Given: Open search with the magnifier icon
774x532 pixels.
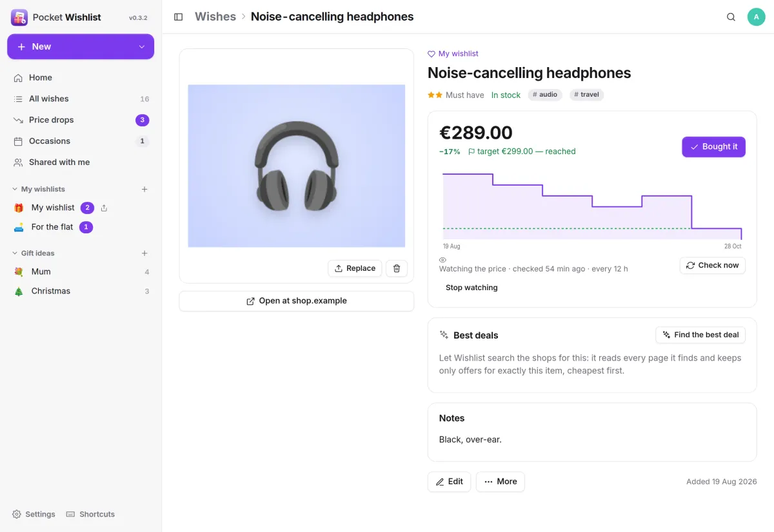Looking at the screenshot, I should point(731,17).
